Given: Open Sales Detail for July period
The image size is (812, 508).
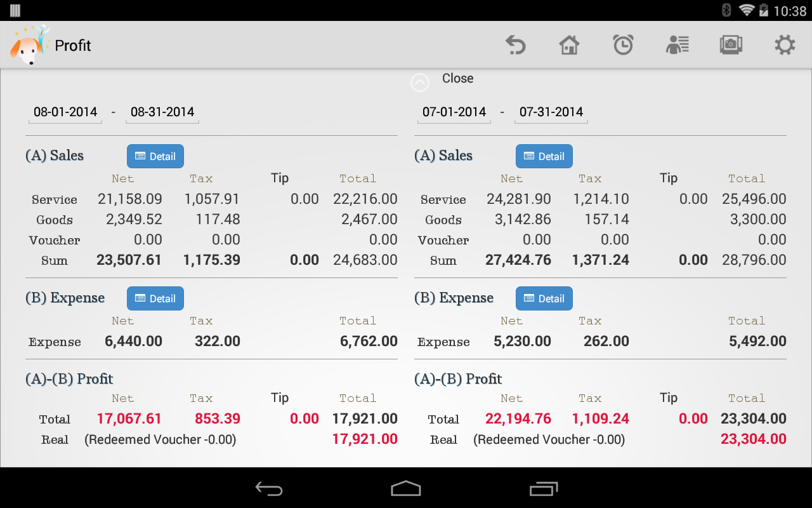Looking at the screenshot, I should 544,156.
